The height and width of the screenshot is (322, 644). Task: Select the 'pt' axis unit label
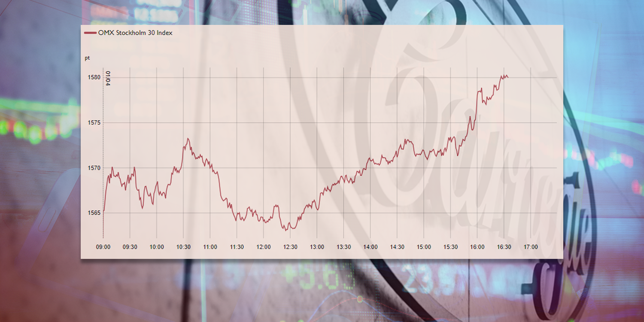click(x=87, y=58)
